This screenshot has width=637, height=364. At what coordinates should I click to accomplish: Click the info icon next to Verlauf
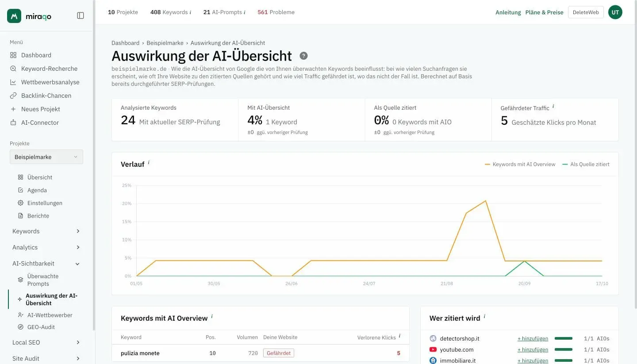[x=149, y=163]
